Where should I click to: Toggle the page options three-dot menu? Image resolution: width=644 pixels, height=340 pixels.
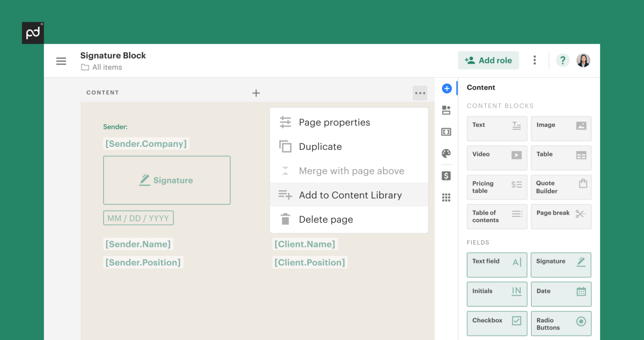tap(420, 93)
